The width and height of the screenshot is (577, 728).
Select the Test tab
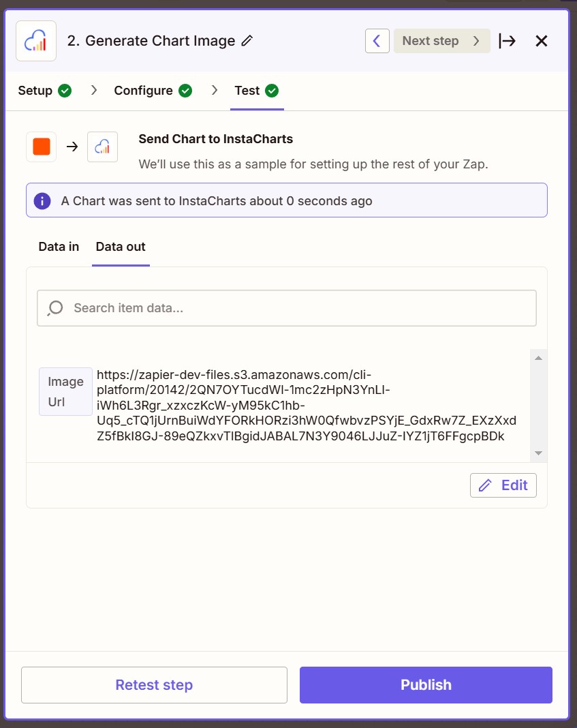247,91
